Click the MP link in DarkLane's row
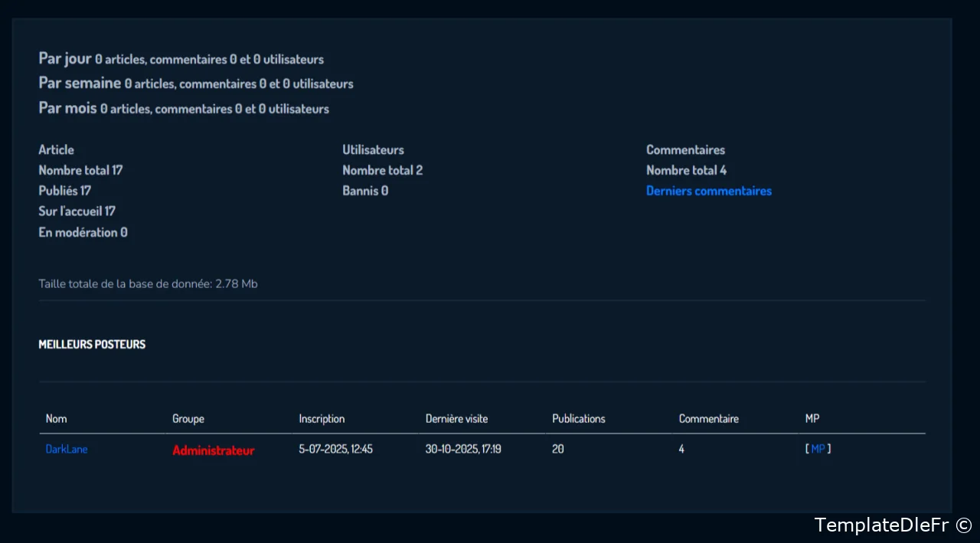 tap(818, 449)
